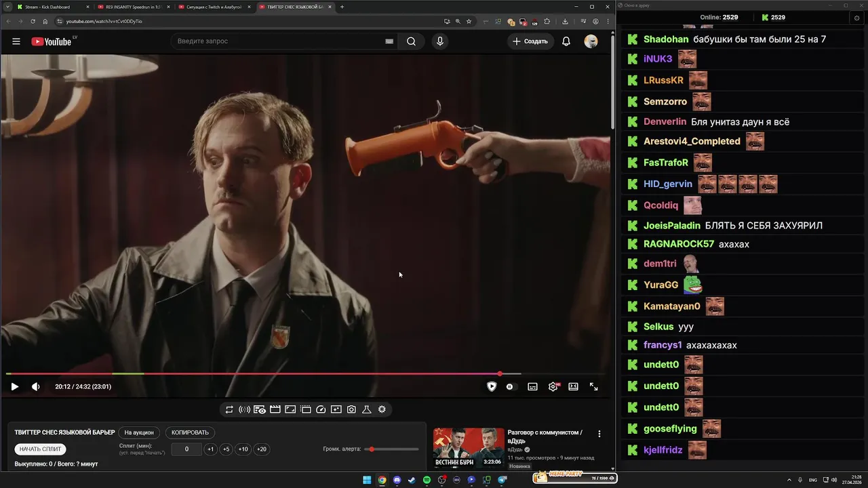Toggle the loop icon in enhancer toolbar
The height and width of the screenshot is (488, 868).
(x=229, y=409)
